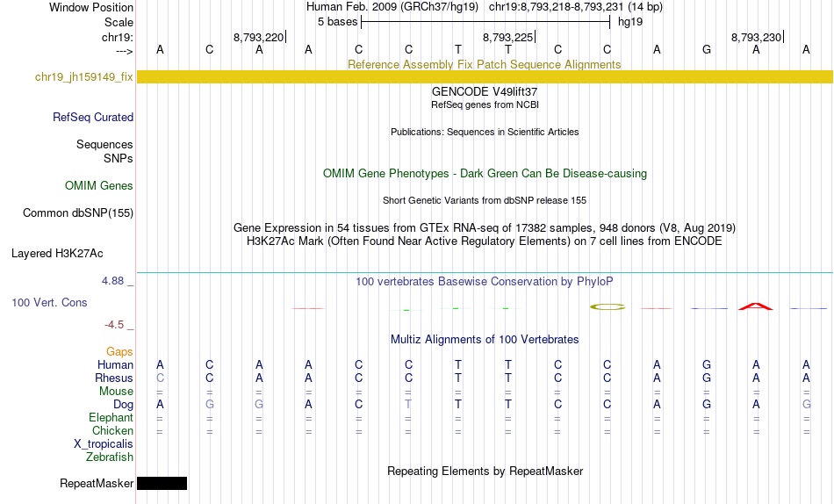Click the Common dbSNP(155) track label
This screenshot has width=834, height=504.
tap(77, 212)
